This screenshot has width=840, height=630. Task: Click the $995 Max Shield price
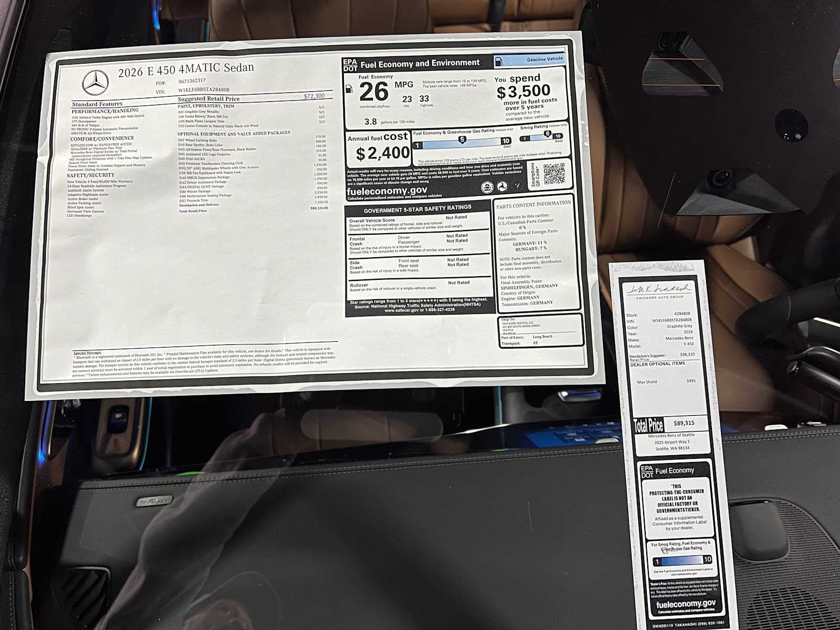pyautogui.click(x=690, y=381)
